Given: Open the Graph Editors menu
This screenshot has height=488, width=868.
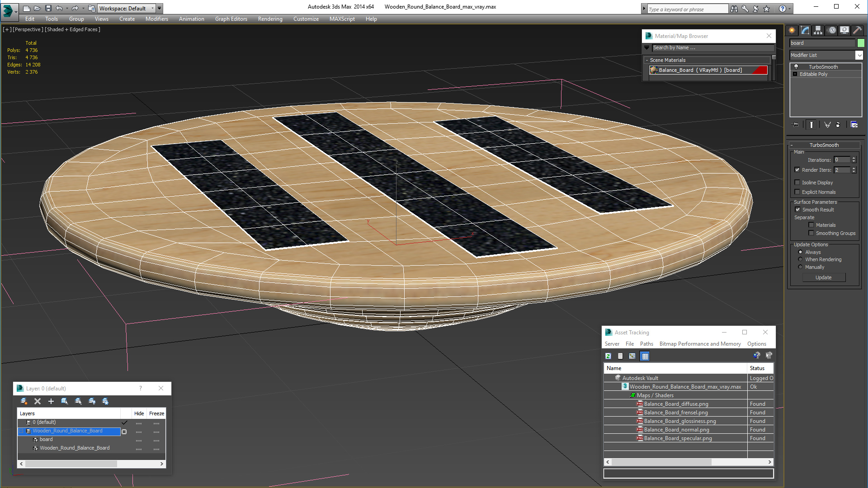Looking at the screenshot, I should pos(231,19).
